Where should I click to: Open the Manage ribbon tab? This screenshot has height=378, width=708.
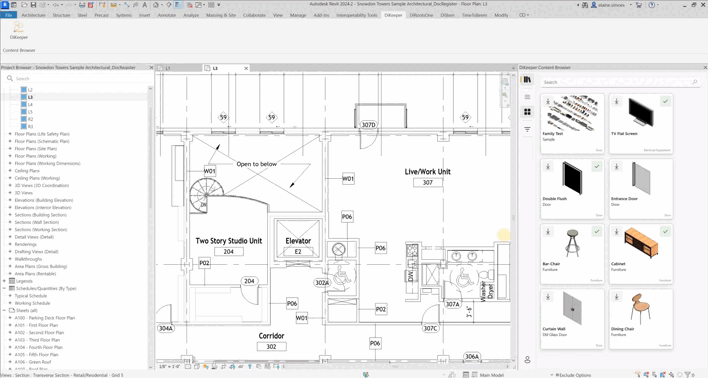click(x=298, y=15)
